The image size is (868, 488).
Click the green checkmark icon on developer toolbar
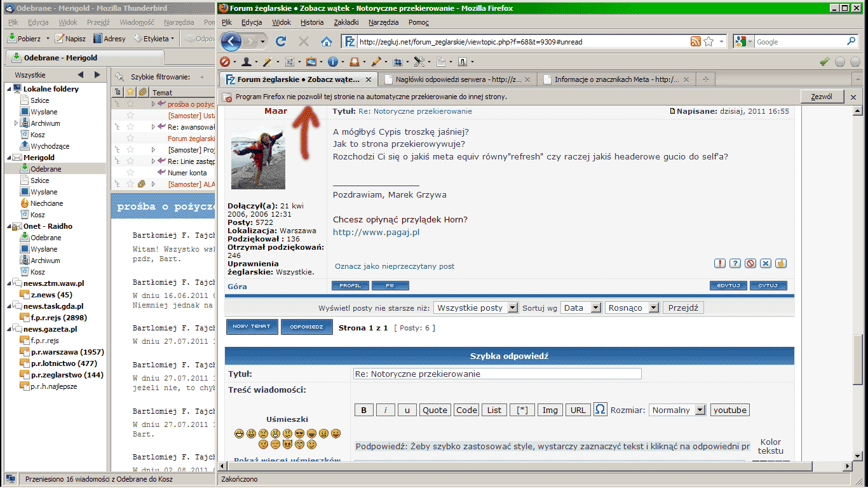(x=825, y=62)
